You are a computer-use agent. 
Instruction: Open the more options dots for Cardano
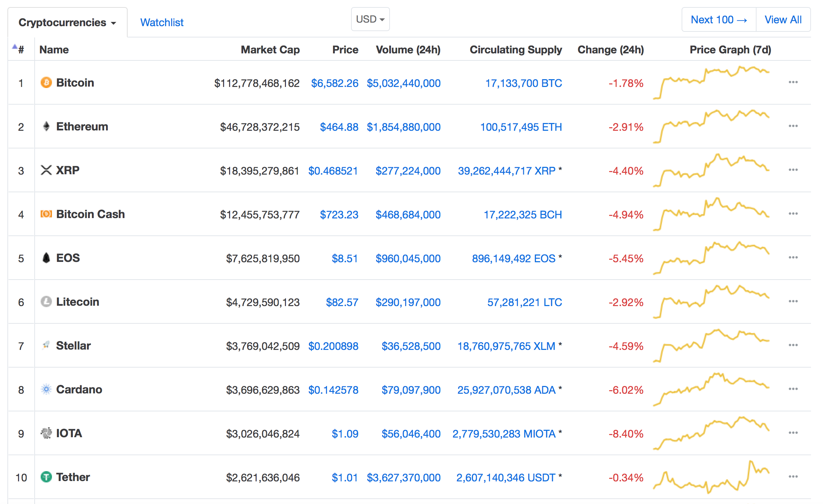793,389
